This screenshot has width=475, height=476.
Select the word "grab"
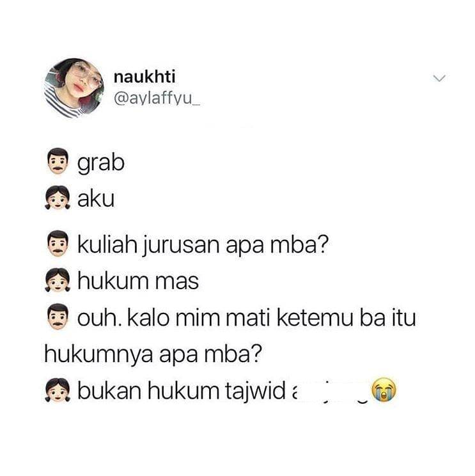click(101, 163)
